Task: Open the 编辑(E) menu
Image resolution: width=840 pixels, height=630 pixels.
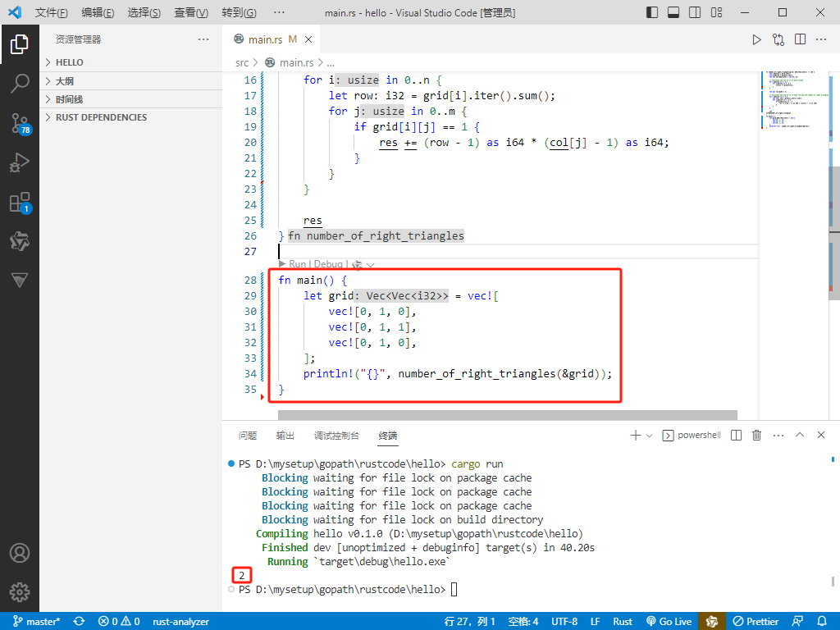Action: click(x=98, y=13)
